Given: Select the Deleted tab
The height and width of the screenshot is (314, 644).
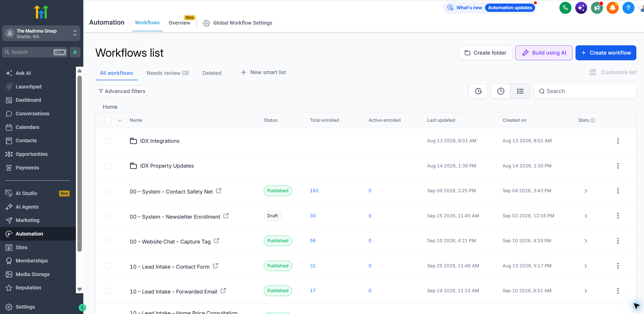Looking at the screenshot, I should (212, 73).
